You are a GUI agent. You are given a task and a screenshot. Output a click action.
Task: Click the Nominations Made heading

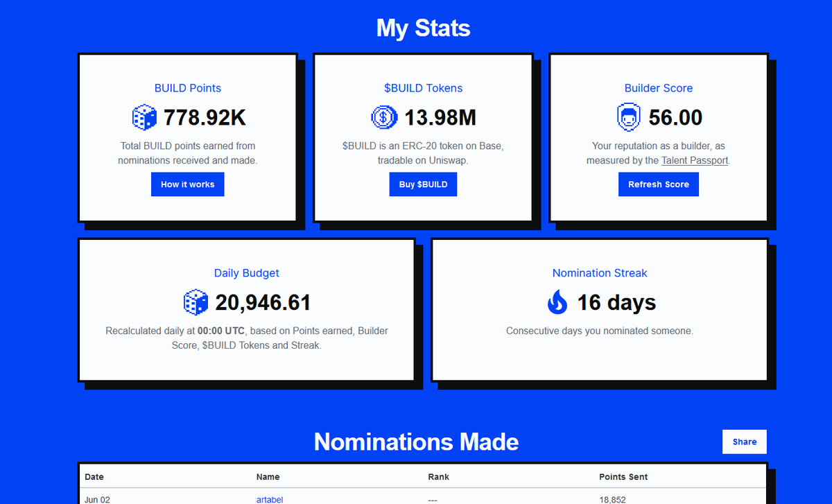[416, 442]
